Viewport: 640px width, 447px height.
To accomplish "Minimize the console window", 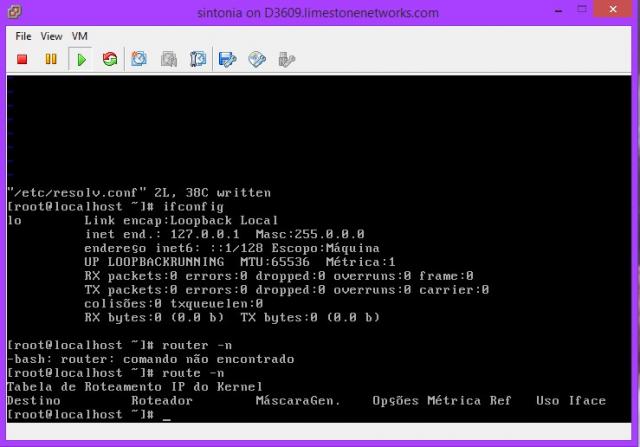I will tap(559, 11).
